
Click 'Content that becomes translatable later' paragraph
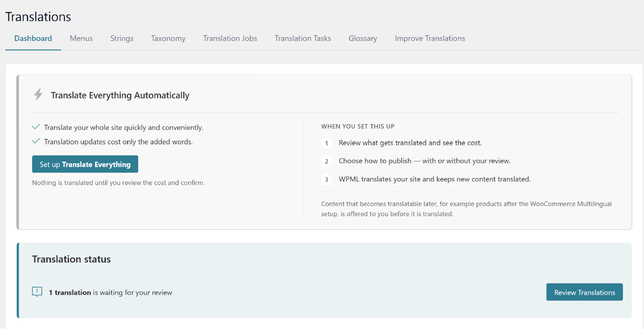(x=466, y=209)
